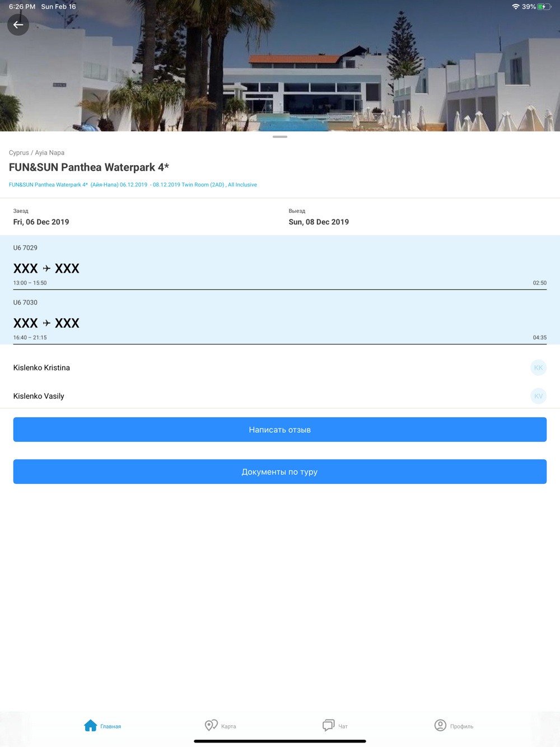Screen dimensions: 560x747
Task: Open Документы по туру button
Action: [x=280, y=471]
